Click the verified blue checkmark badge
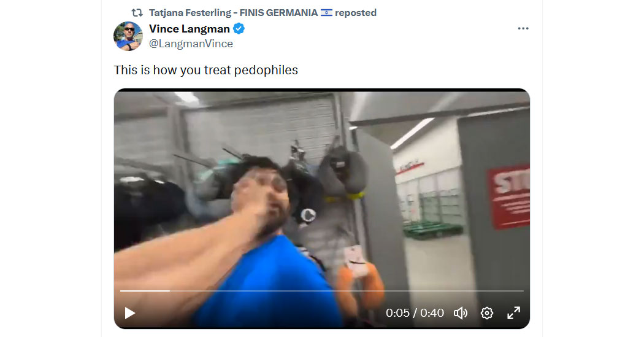The width and height of the screenshot is (644, 337). click(x=239, y=29)
